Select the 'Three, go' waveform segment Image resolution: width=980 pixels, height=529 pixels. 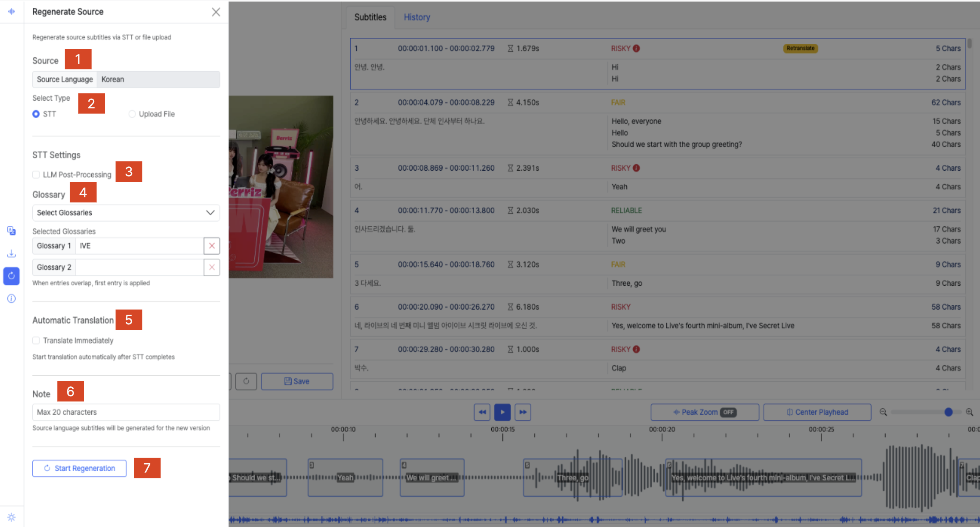[573, 478]
